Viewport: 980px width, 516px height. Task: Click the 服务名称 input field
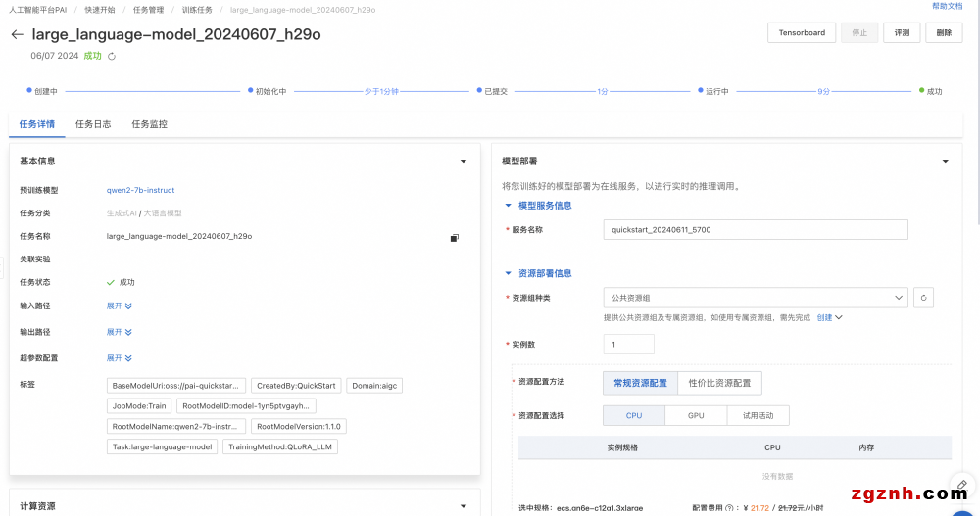coord(755,229)
